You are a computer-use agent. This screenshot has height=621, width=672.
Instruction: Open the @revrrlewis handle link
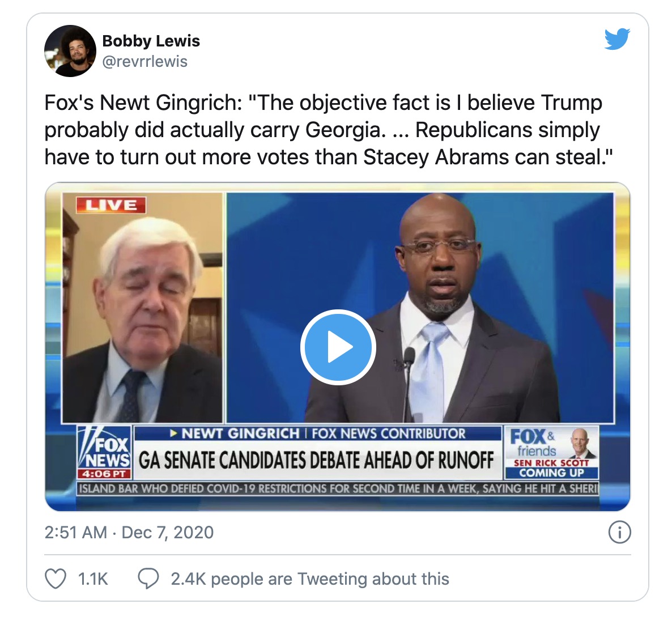(145, 61)
